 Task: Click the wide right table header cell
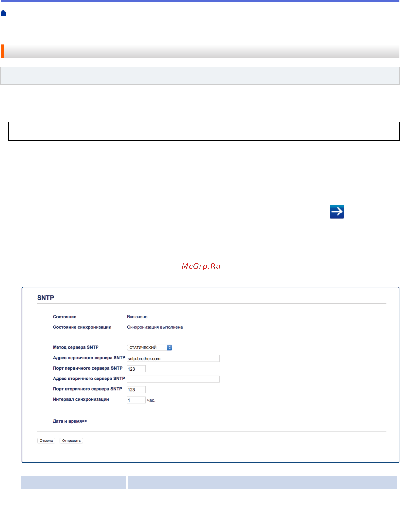click(262, 482)
